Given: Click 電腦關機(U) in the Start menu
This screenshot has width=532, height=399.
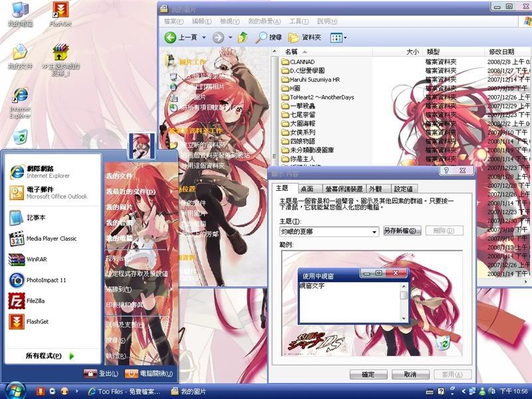Looking at the screenshot, I should pyautogui.click(x=149, y=374).
